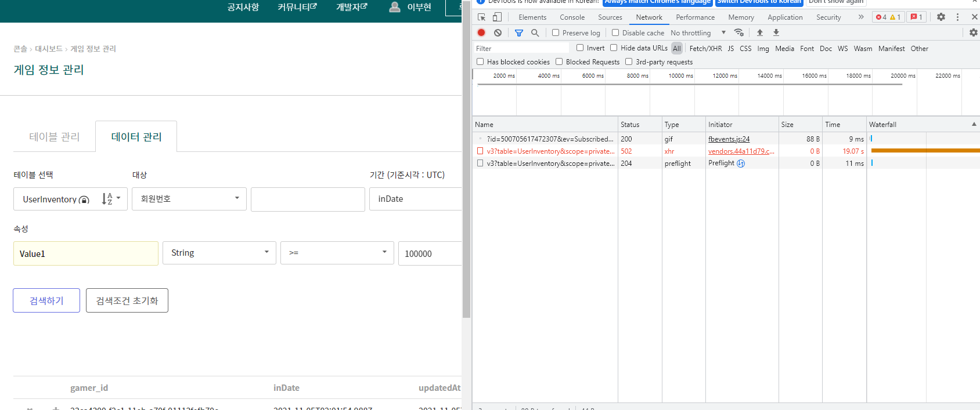The width and height of the screenshot is (980, 410).
Task: Click the empty 대상 value input
Action: pyautogui.click(x=308, y=199)
